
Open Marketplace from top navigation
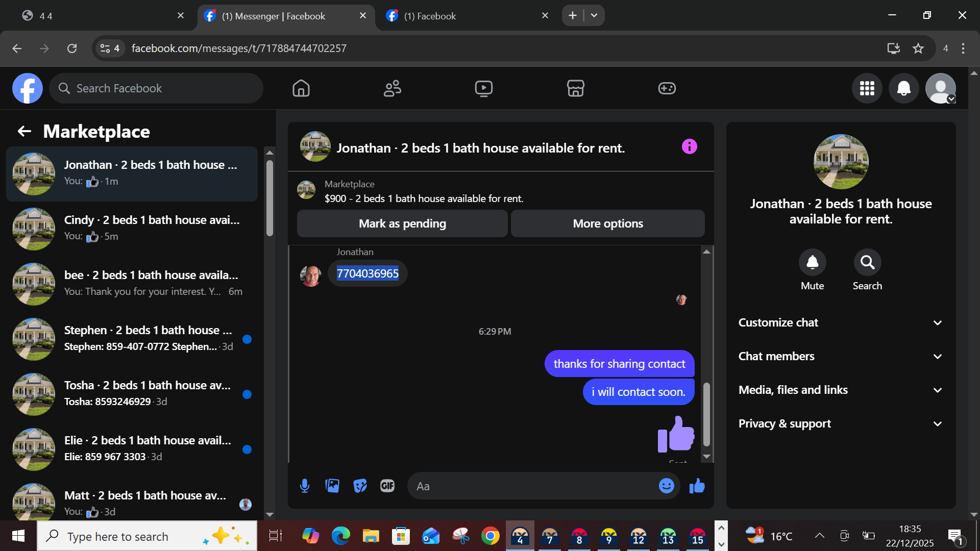click(575, 88)
